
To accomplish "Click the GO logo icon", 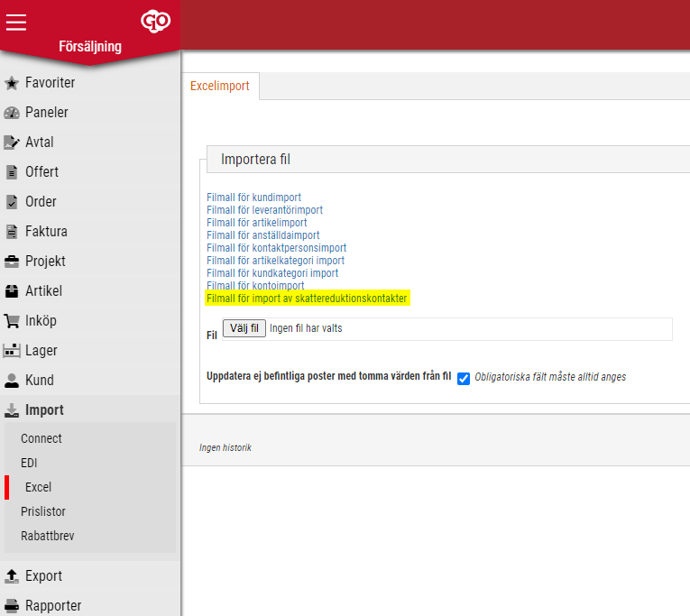I will coord(155,21).
